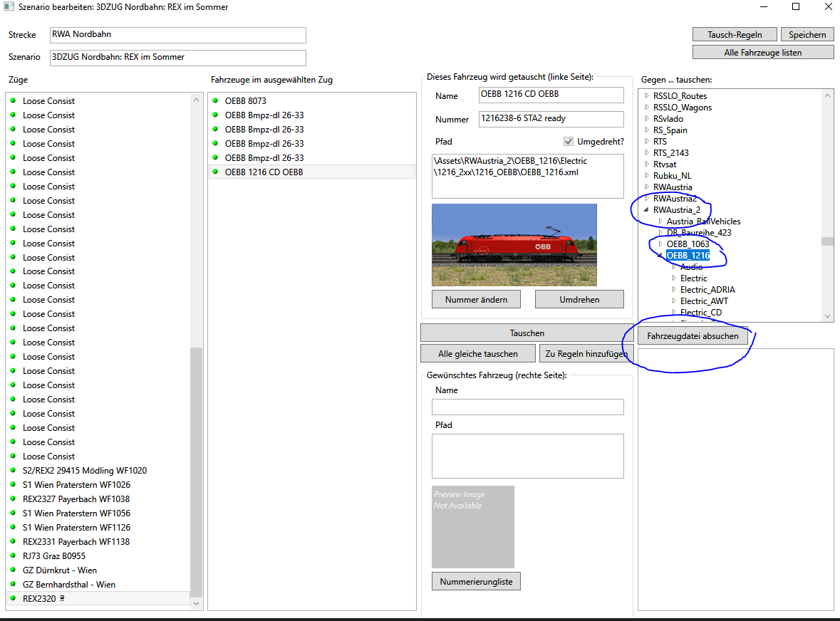Click Alle gleiche tauschen
Image resolution: width=840 pixels, height=621 pixels.
click(x=478, y=354)
